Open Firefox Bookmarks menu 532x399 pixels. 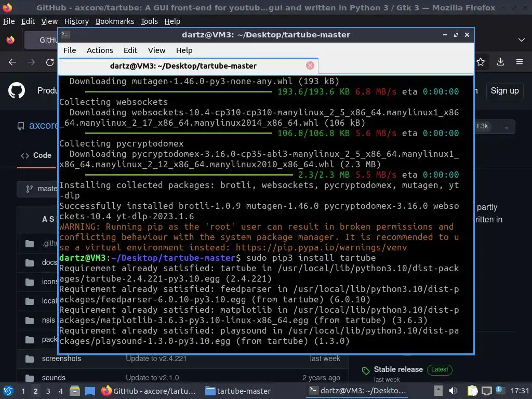pos(115,21)
